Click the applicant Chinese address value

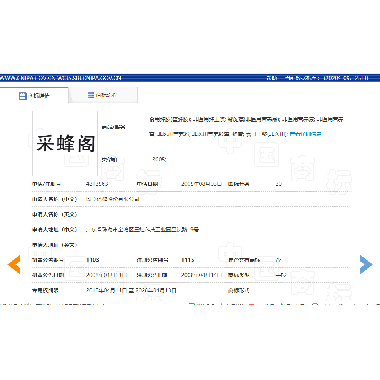coord(142,230)
